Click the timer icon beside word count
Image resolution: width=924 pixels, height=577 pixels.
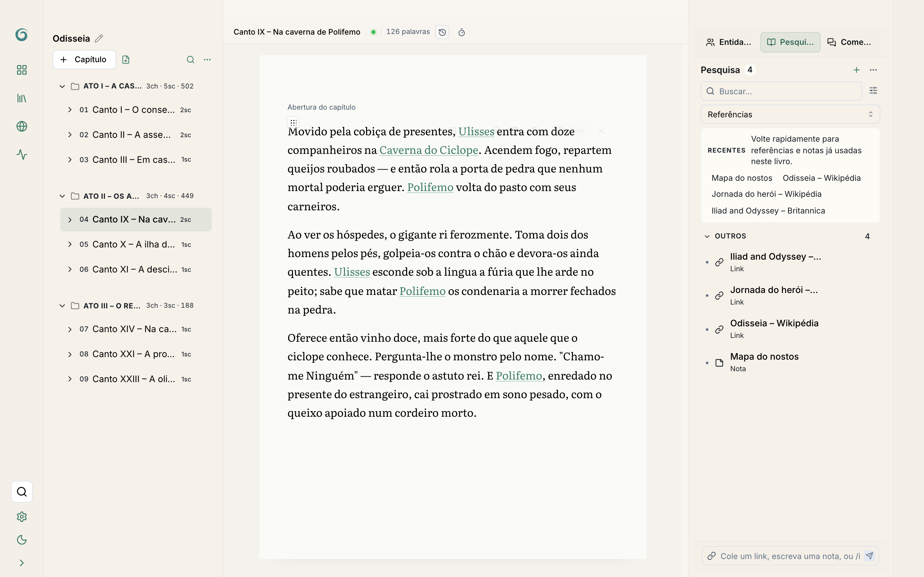click(462, 32)
